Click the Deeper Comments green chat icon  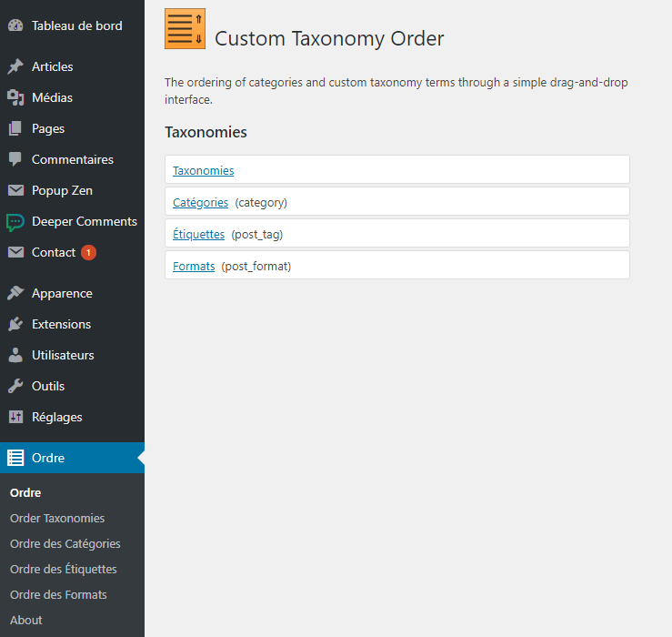tap(15, 222)
